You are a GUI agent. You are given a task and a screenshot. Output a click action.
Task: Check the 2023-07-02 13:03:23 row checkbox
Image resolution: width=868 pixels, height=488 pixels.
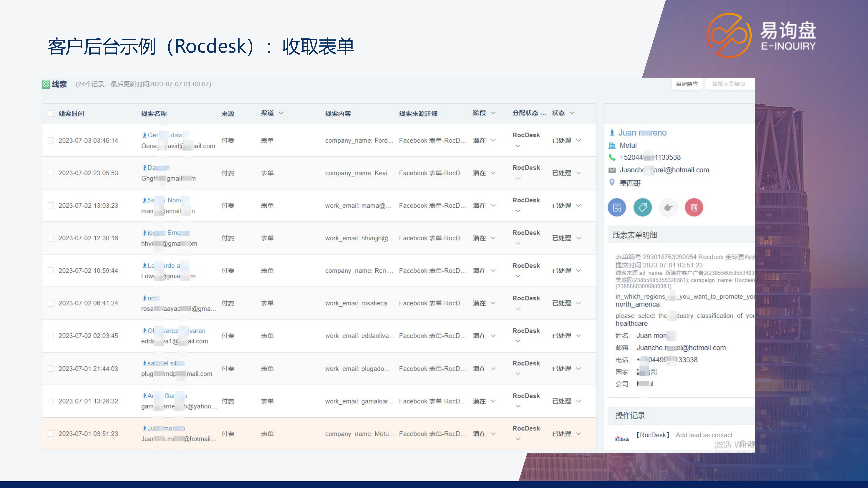(x=51, y=205)
